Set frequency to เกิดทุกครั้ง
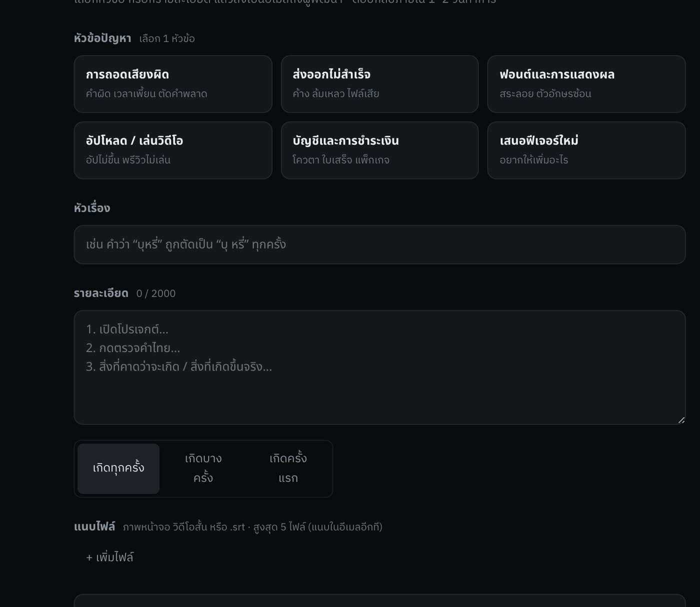This screenshot has width=700, height=607. point(118,468)
